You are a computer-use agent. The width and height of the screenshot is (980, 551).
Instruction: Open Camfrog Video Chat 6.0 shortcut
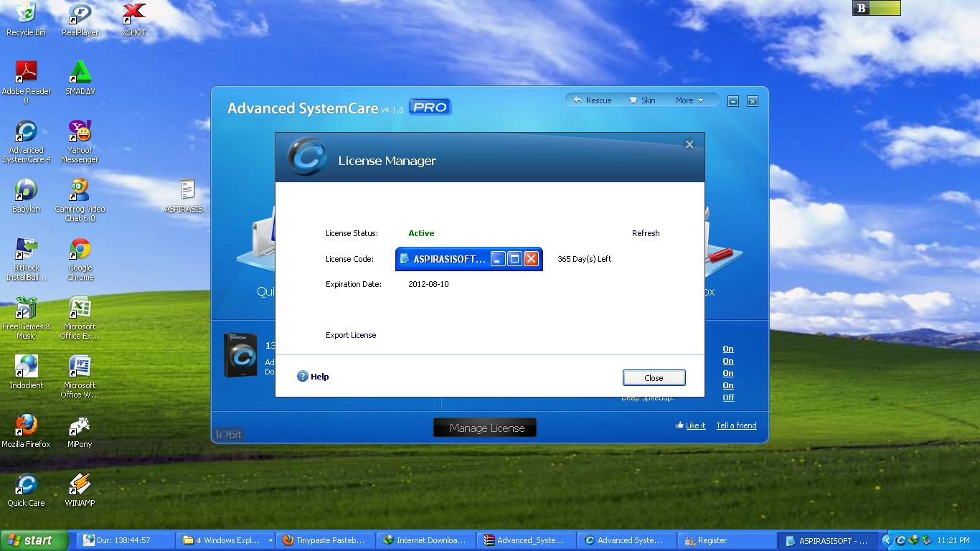80,200
